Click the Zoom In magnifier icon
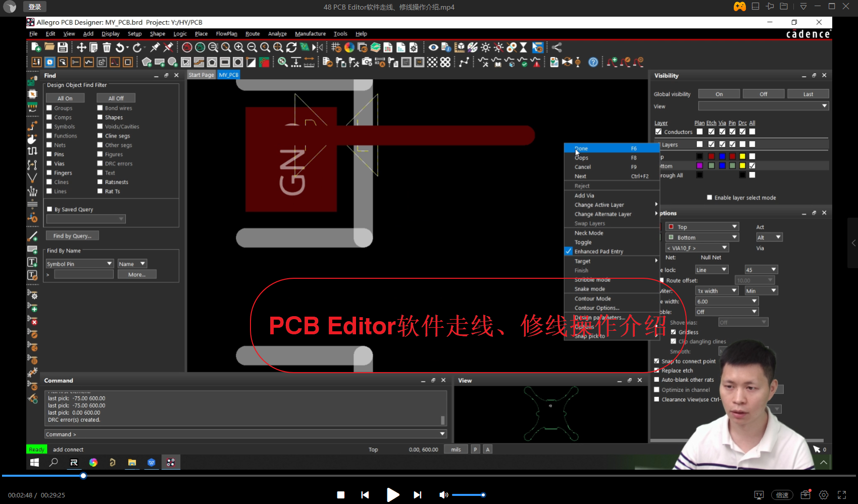The height and width of the screenshot is (504, 858). click(239, 47)
